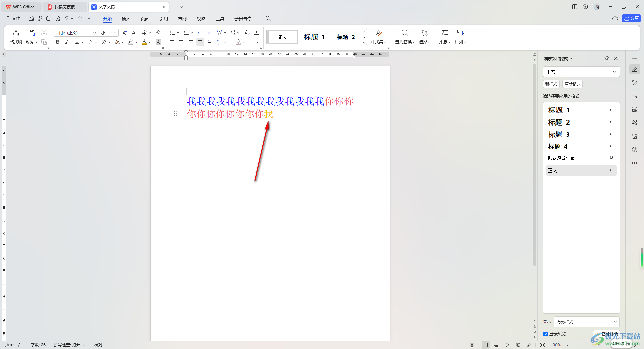This screenshot has height=349, width=644.
Task: Click the Paste (粘贴) clipboard icon
Action: 32,33
